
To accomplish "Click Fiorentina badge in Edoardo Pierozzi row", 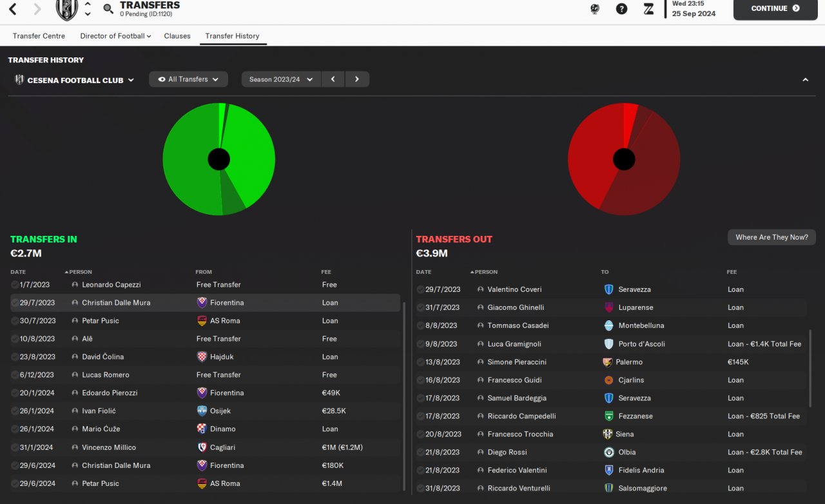I will pyautogui.click(x=202, y=393).
